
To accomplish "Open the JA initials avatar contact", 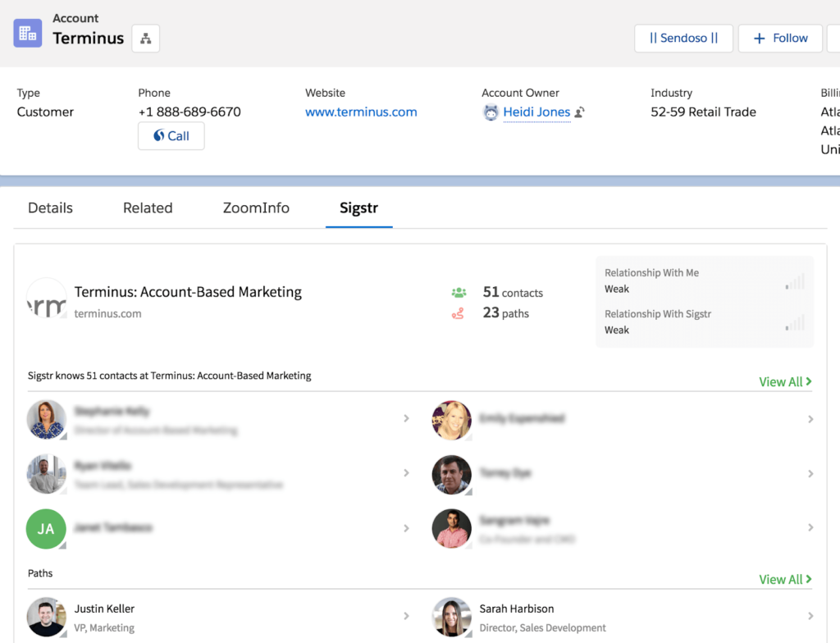I will pyautogui.click(x=46, y=529).
